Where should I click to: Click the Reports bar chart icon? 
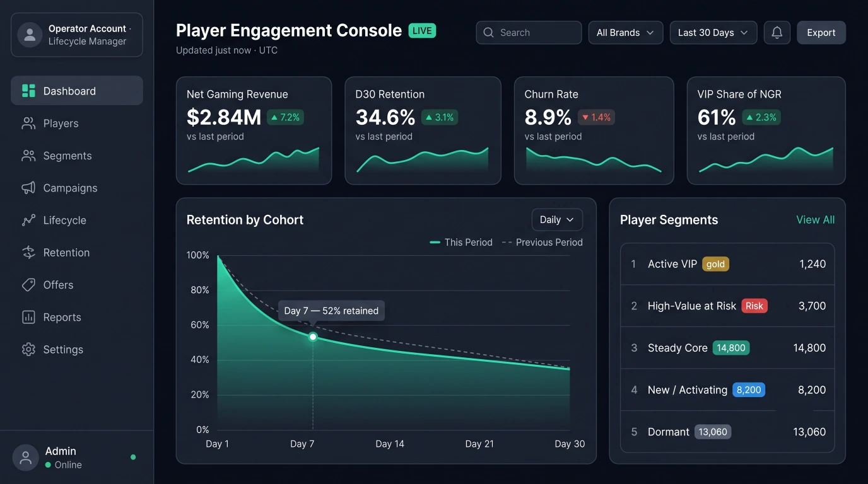[x=28, y=317]
